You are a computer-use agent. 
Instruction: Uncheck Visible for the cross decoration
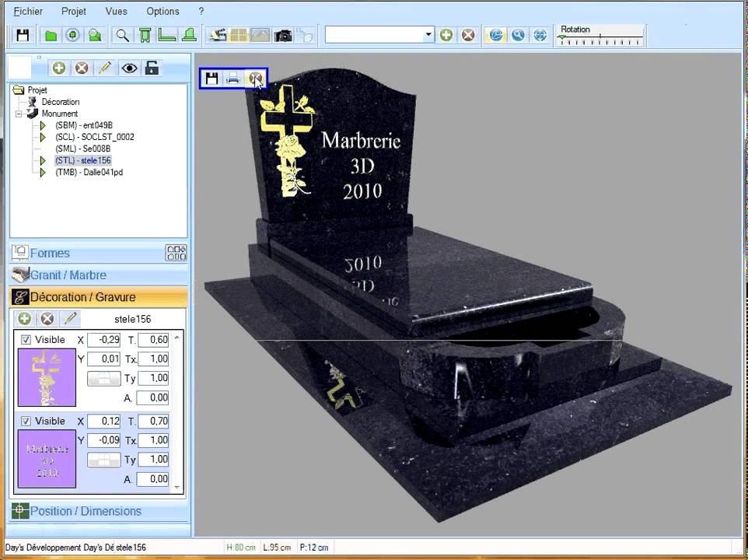(x=26, y=340)
